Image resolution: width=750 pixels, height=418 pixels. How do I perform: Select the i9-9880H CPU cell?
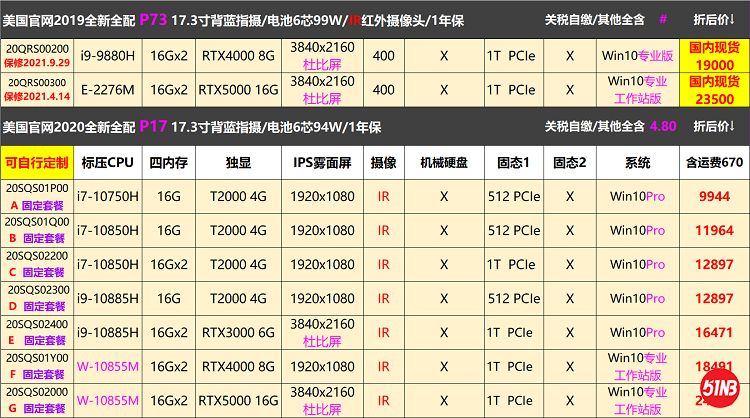pyautogui.click(x=107, y=55)
